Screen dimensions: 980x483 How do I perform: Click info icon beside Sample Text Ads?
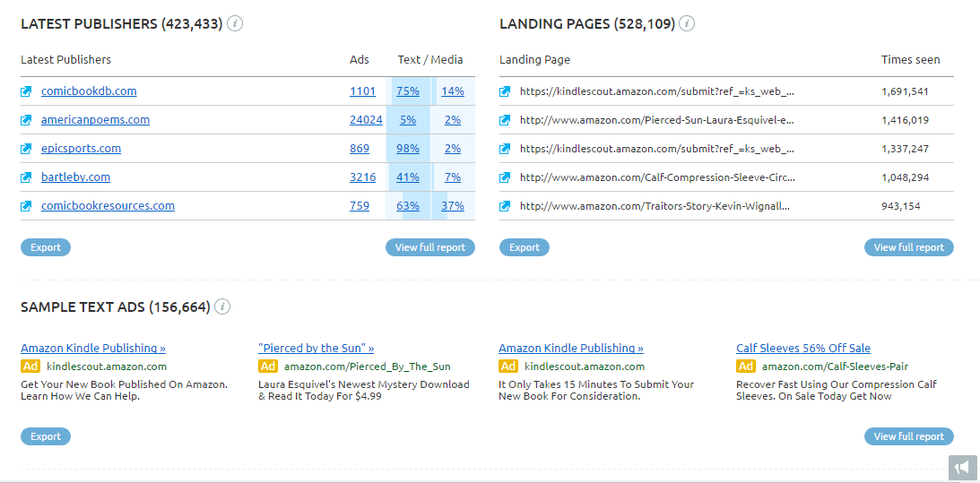click(x=222, y=307)
